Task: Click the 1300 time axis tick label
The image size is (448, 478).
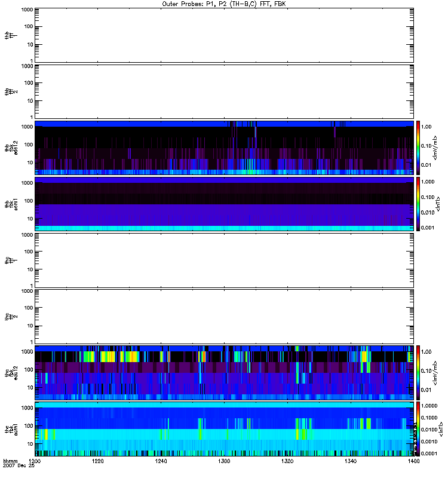Action: coord(224,461)
